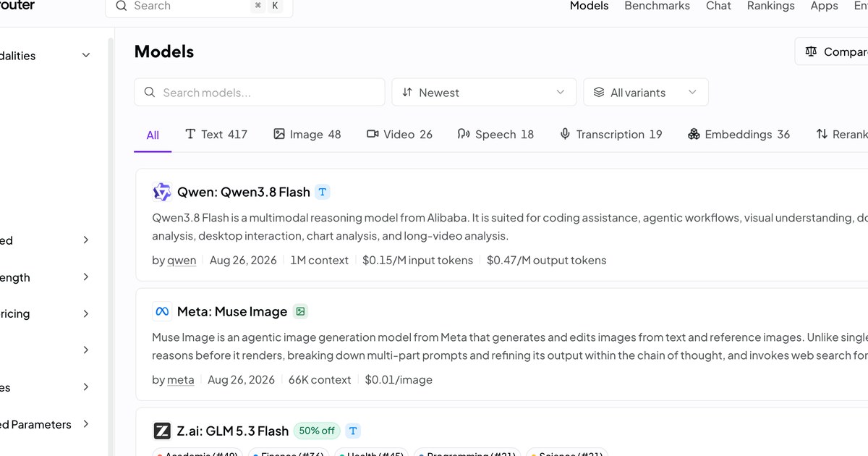This screenshot has height=456, width=868.
Task: Switch to the Video 26 tab
Action: tap(399, 135)
